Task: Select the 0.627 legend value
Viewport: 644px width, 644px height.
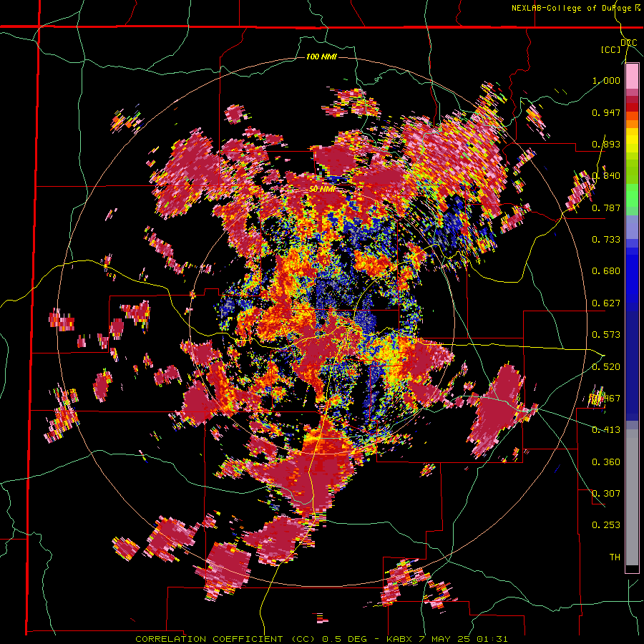Action: click(606, 303)
